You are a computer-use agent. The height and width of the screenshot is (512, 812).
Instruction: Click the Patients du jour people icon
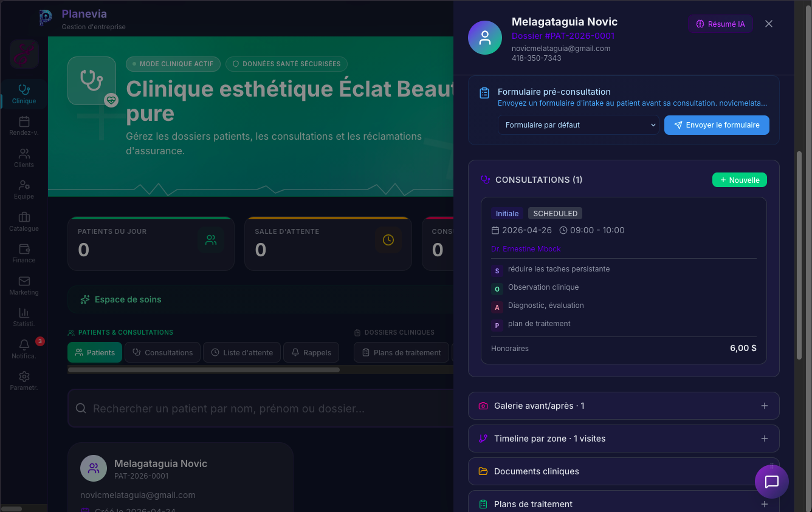pos(211,240)
